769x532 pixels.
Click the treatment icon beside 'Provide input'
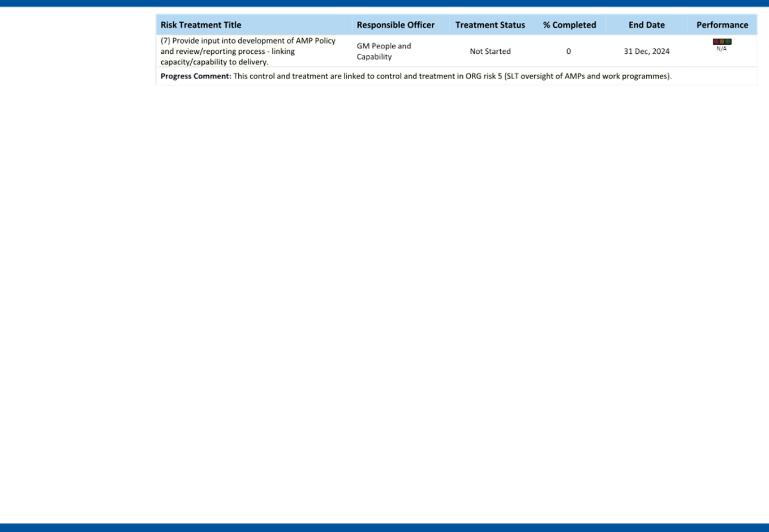coord(166,41)
